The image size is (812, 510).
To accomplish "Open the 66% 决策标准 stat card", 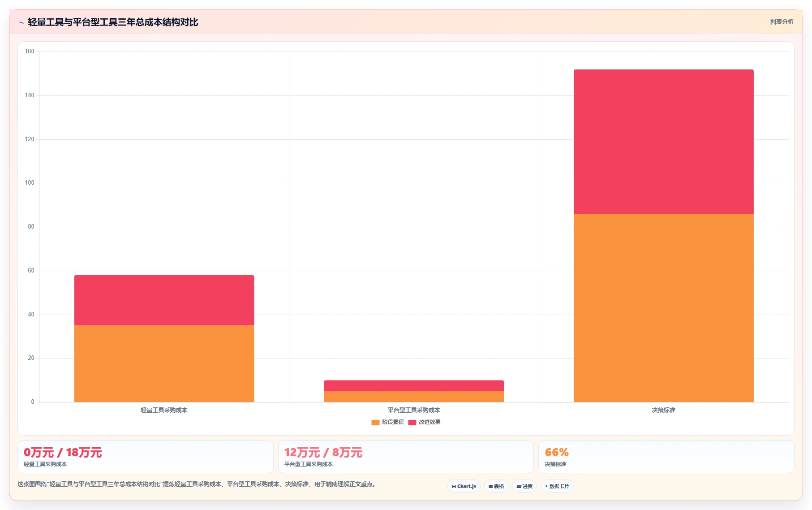I will click(x=666, y=457).
